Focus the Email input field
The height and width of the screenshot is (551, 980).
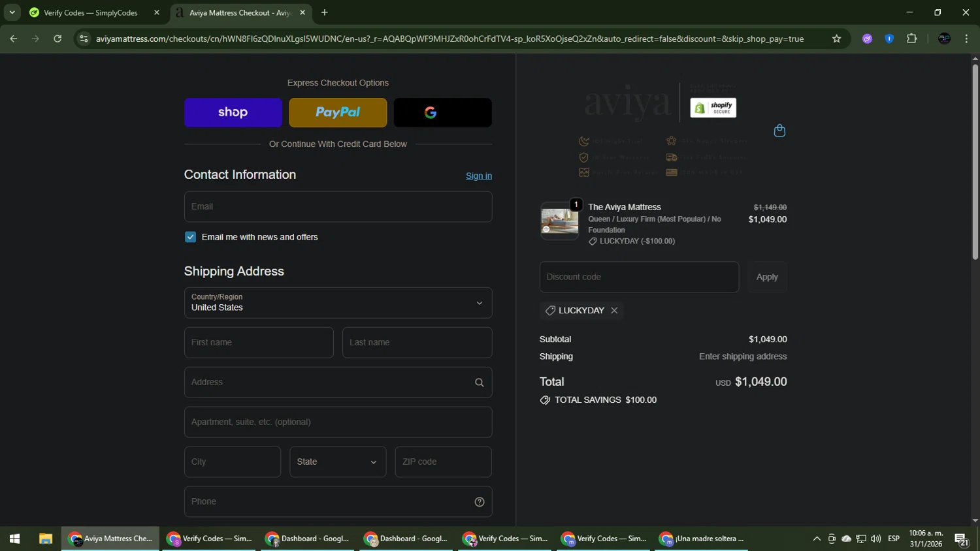click(338, 206)
